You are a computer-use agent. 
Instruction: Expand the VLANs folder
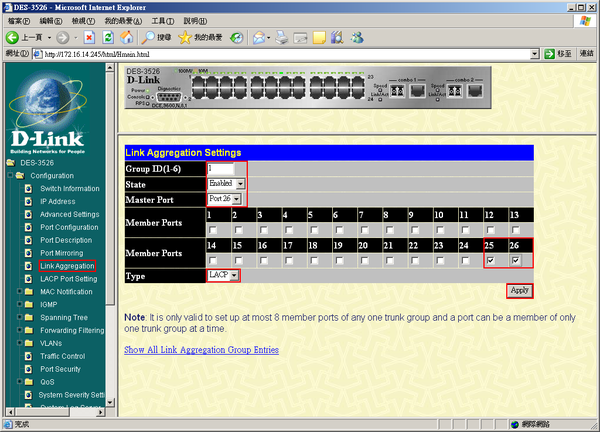click(20, 343)
